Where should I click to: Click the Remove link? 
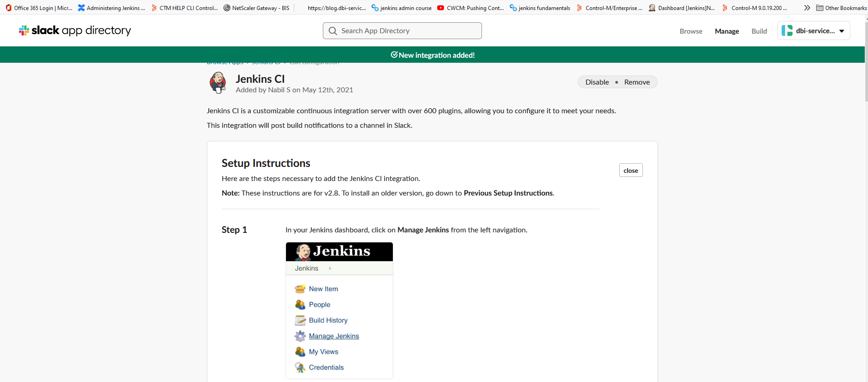[x=637, y=82]
